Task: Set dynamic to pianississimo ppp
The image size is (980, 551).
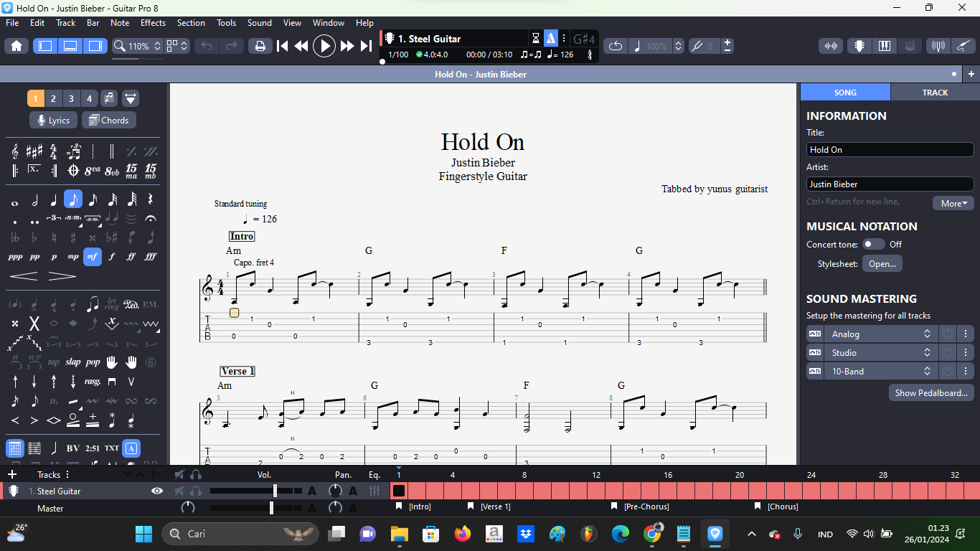Action: click(x=15, y=257)
